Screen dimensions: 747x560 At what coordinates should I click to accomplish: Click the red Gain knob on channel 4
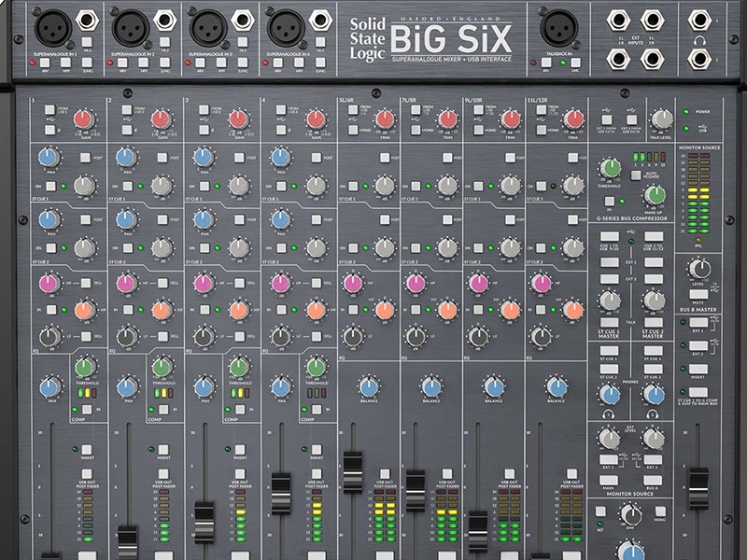pyautogui.click(x=316, y=119)
